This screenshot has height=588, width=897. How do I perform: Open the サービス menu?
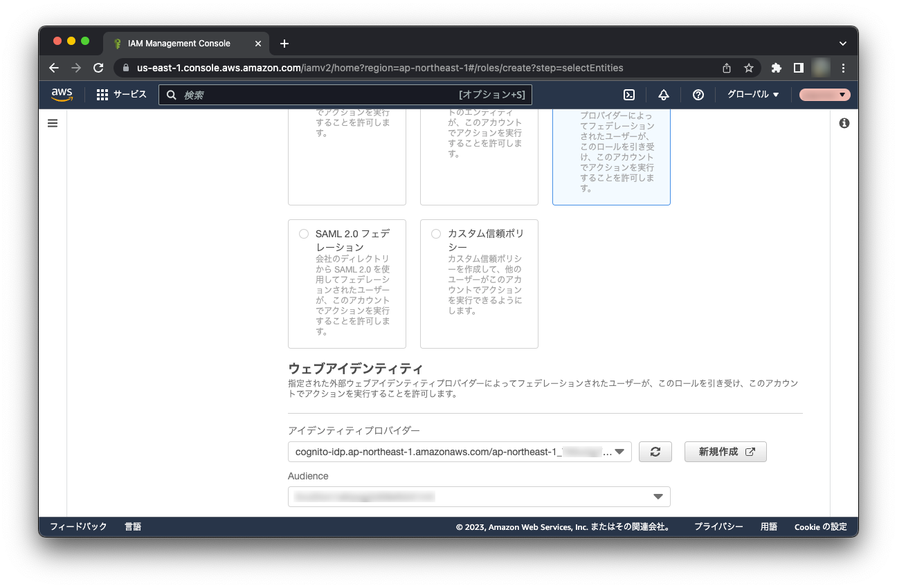122,95
